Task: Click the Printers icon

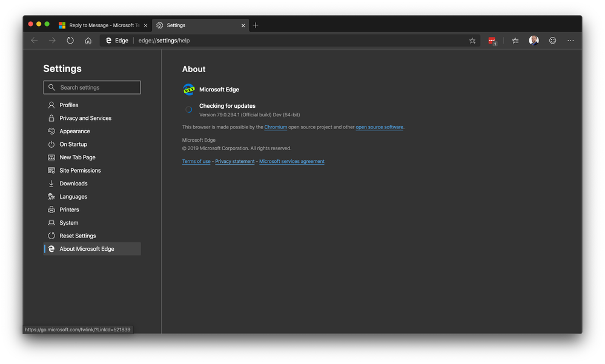Action: [x=51, y=210]
